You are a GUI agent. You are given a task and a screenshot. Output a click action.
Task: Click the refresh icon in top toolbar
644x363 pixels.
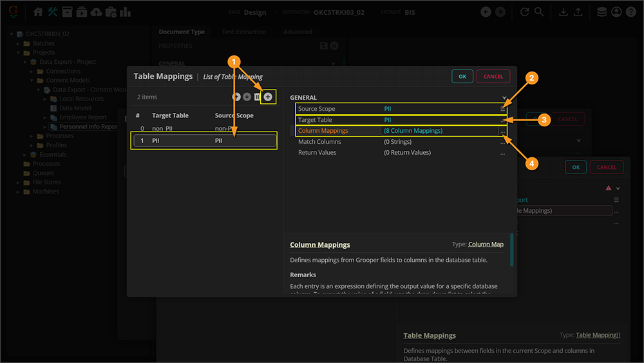point(525,12)
